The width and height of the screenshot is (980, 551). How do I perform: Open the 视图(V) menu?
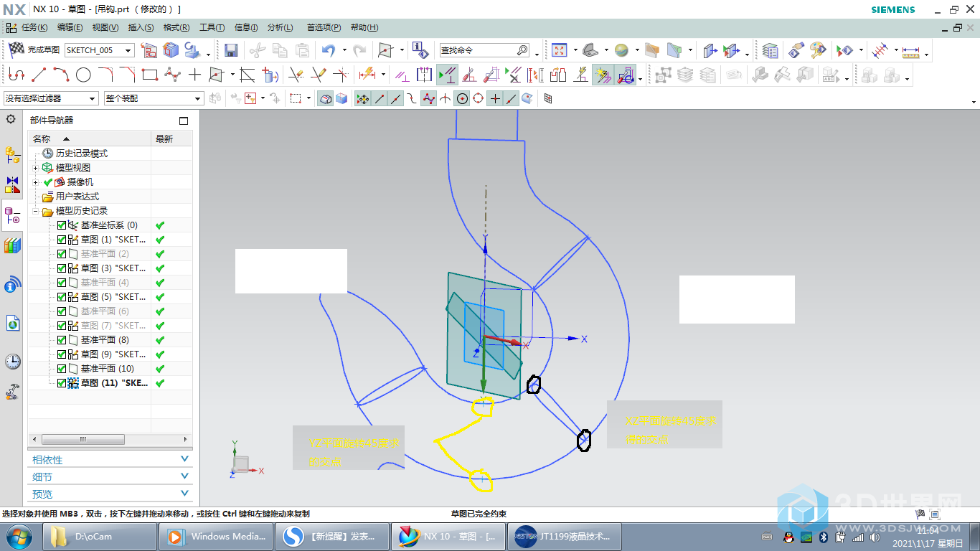pos(105,27)
